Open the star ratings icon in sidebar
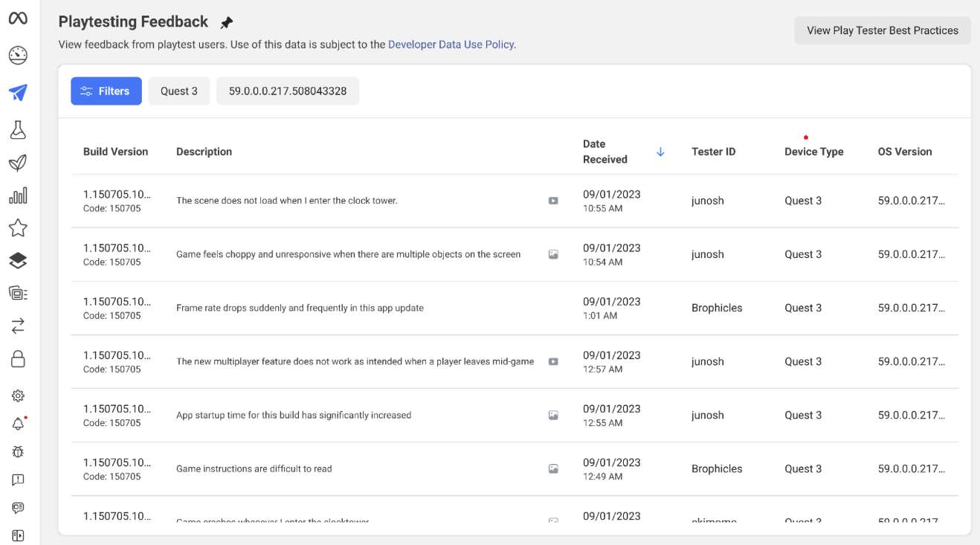 pos(18,228)
